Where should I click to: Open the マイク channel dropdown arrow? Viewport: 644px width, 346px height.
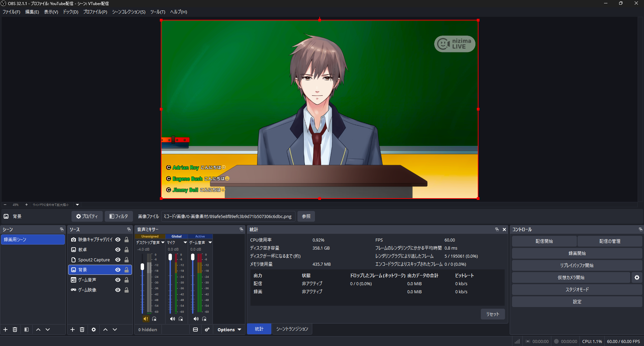click(185, 242)
